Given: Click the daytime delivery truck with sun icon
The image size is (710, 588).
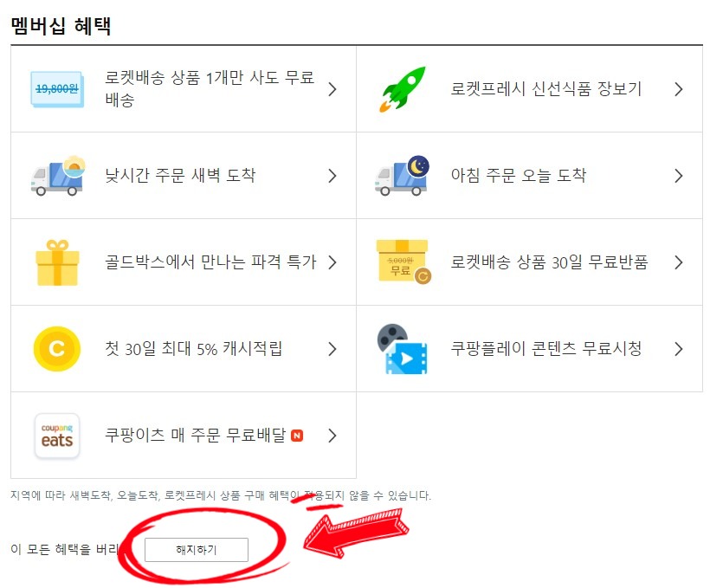Looking at the screenshot, I should [x=58, y=176].
